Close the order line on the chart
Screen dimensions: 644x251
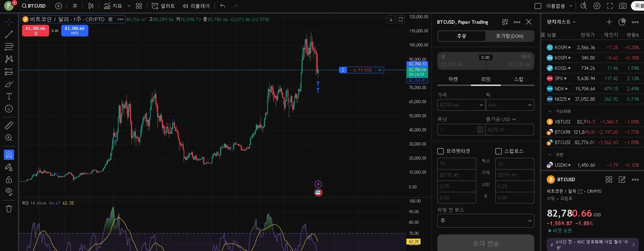(380, 70)
